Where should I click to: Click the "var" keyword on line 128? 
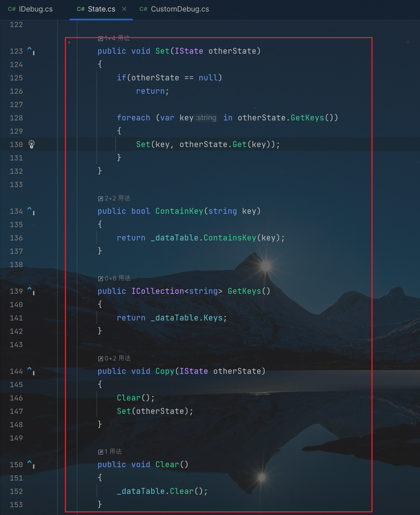point(167,117)
